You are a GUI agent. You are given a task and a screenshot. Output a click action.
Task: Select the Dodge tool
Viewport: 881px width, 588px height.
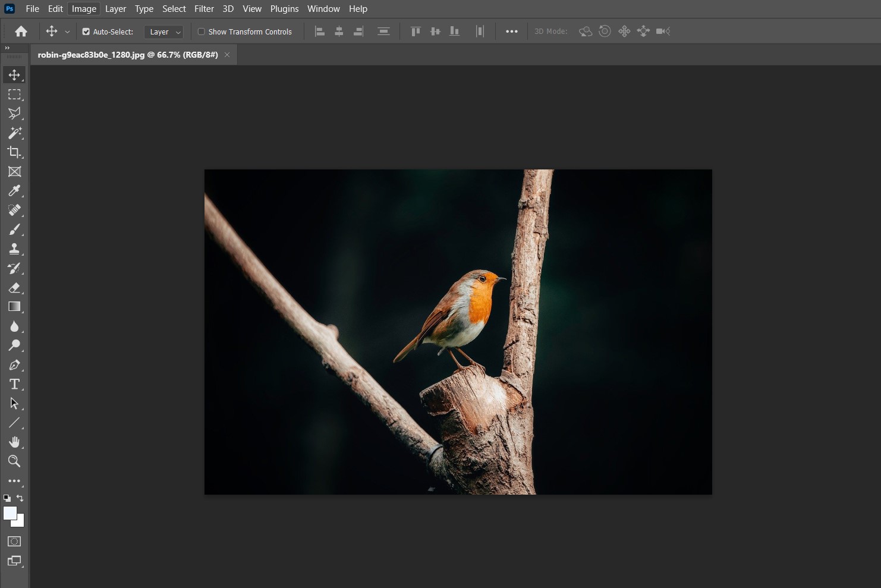click(x=14, y=345)
